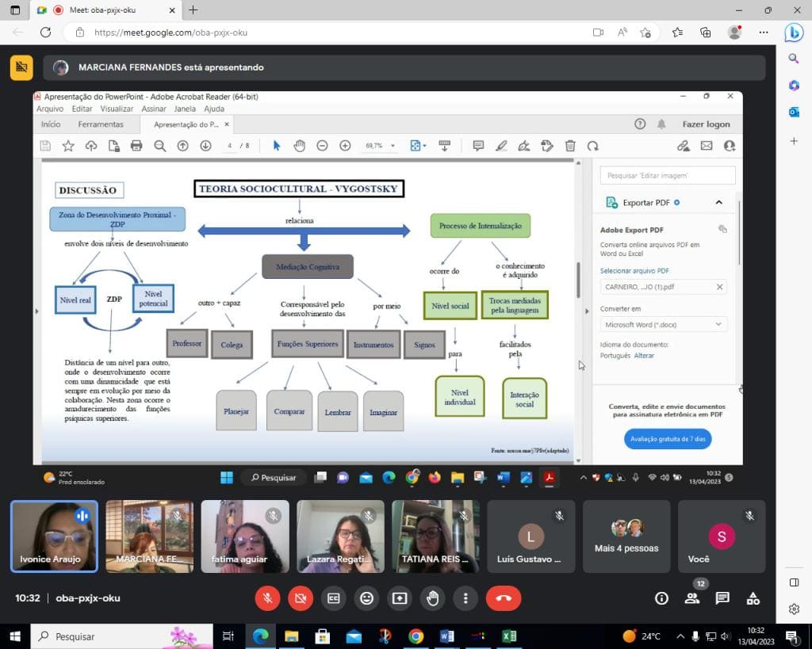Show hidden icons in Windows system tray
This screenshot has width=812, height=649.
pos(680,636)
